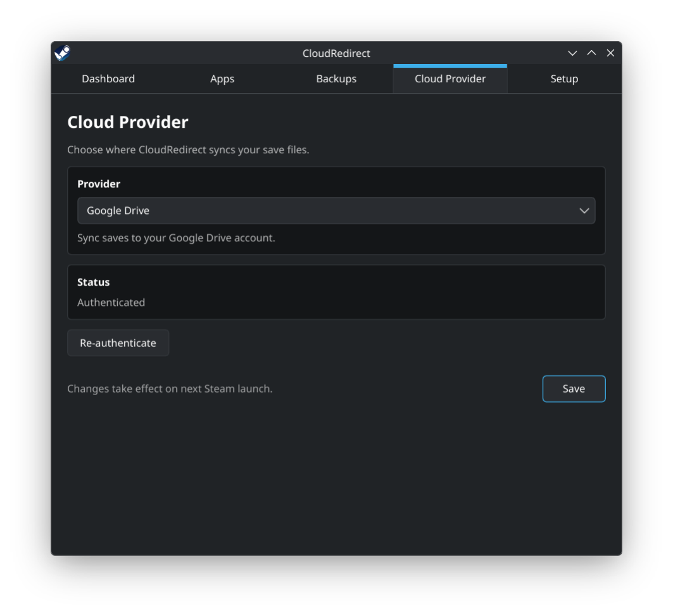
Task: Switch to the Dashboard tab
Action: (x=108, y=79)
